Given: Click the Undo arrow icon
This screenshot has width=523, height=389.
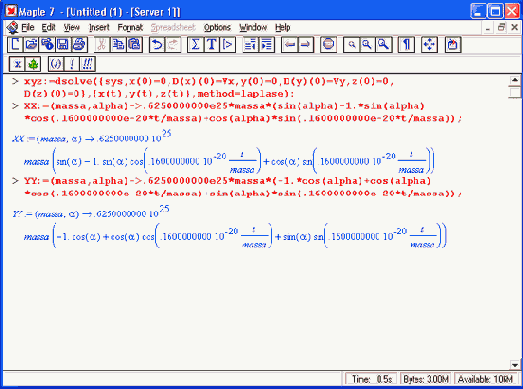Looking at the screenshot, I should 157,45.
